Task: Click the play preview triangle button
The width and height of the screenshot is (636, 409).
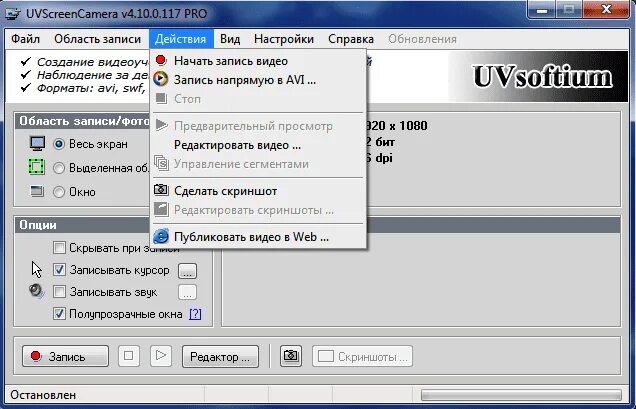Action: tap(161, 356)
